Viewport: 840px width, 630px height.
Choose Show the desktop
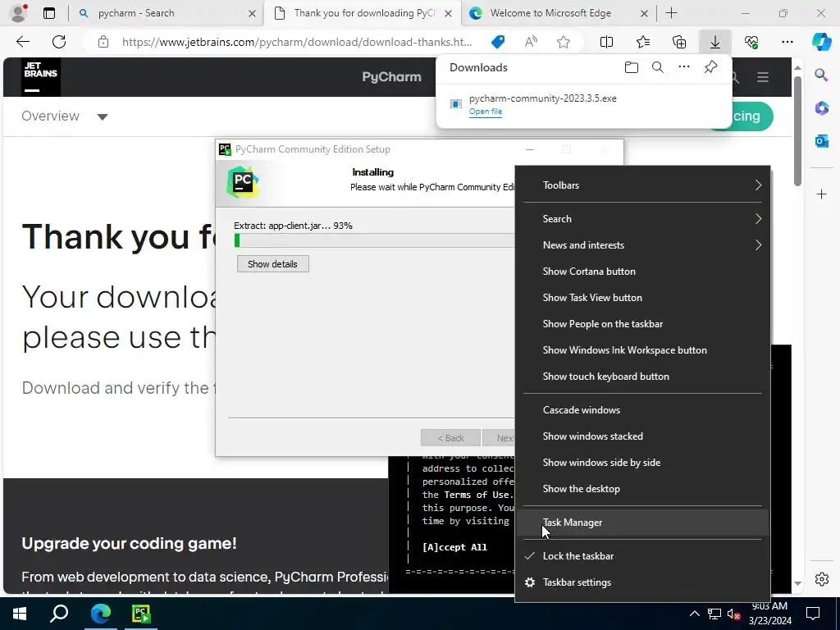(642, 489)
